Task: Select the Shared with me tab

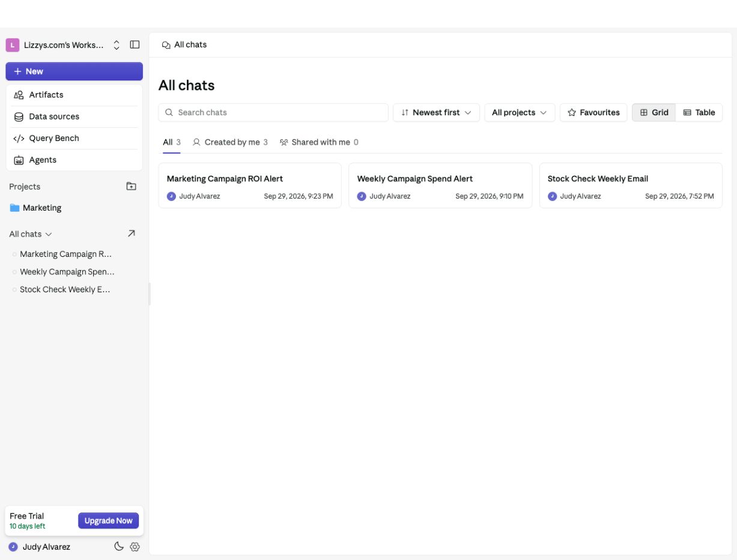Action: pos(319,142)
